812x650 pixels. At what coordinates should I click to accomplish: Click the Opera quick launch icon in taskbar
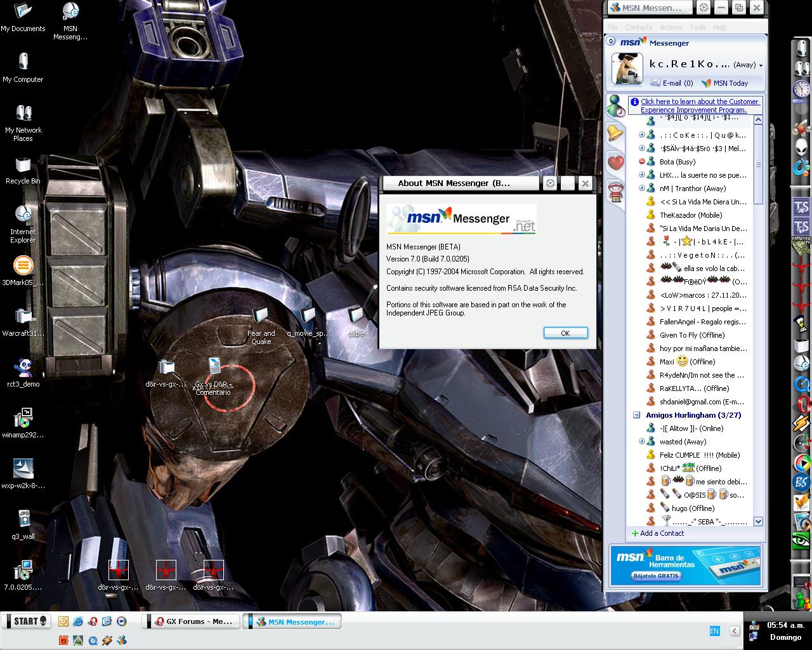coord(93,621)
